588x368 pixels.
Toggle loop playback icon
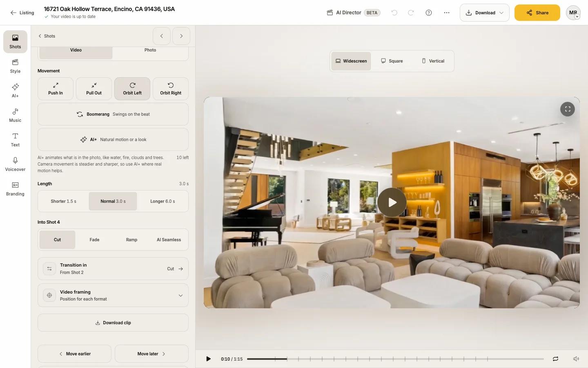click(555, 359)
